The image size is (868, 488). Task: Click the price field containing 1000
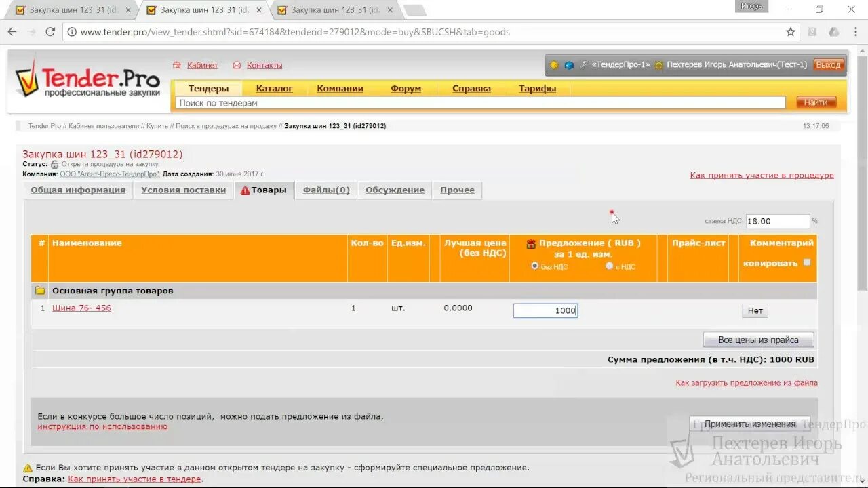[x=545, y=311]
